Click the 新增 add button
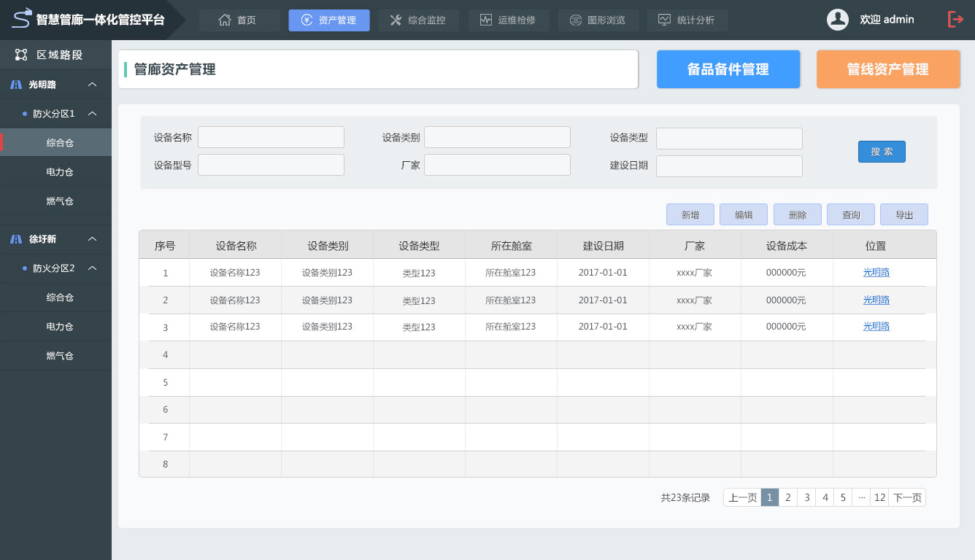This screenshot has height=560, width=975. (x=690, y=215)
